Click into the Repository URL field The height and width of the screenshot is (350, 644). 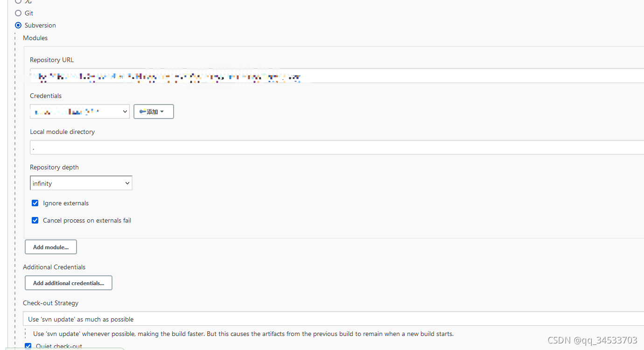(337, 76)
